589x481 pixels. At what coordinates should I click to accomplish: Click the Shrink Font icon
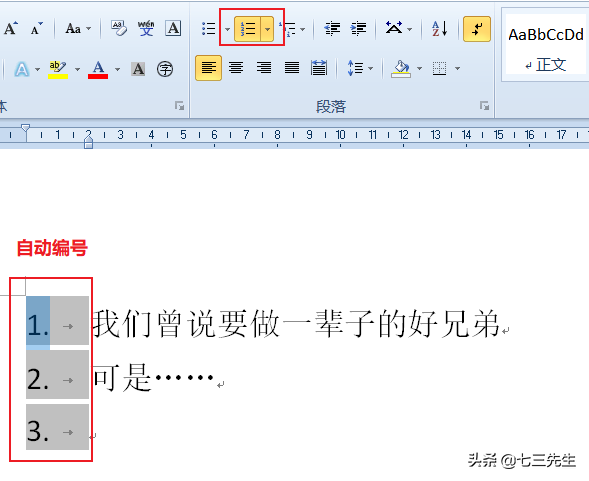click(36, 29)
